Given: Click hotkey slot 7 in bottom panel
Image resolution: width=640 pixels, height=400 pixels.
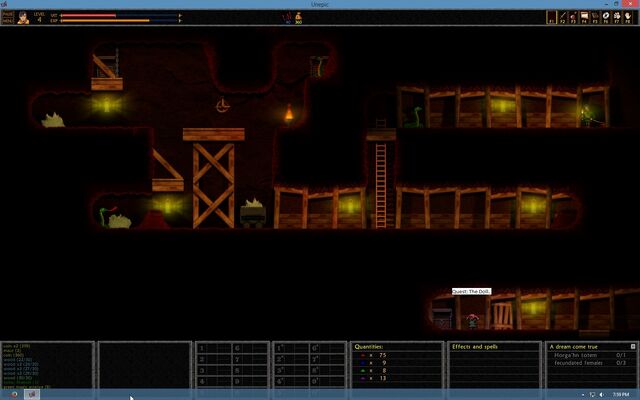Looking at the screenshot, I should 249,359.
